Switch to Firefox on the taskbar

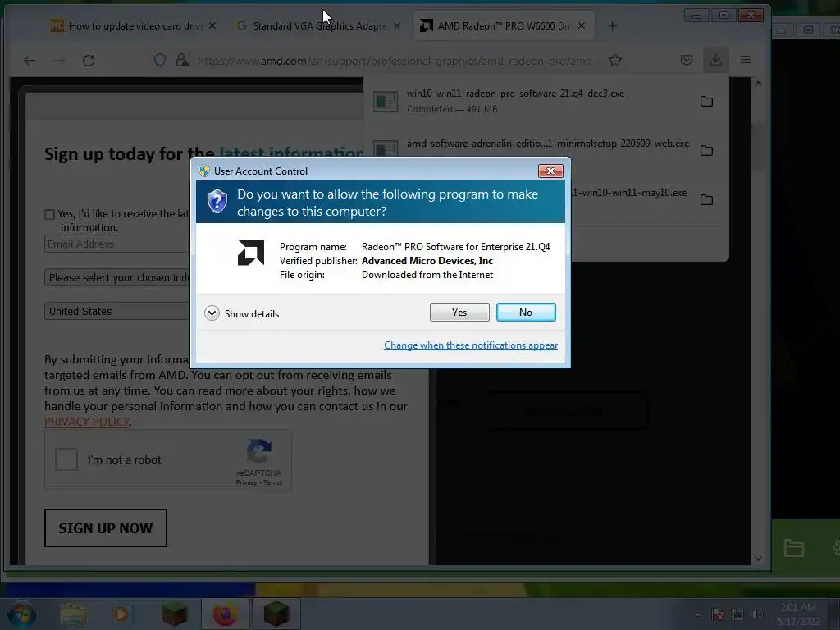[225, 614]
